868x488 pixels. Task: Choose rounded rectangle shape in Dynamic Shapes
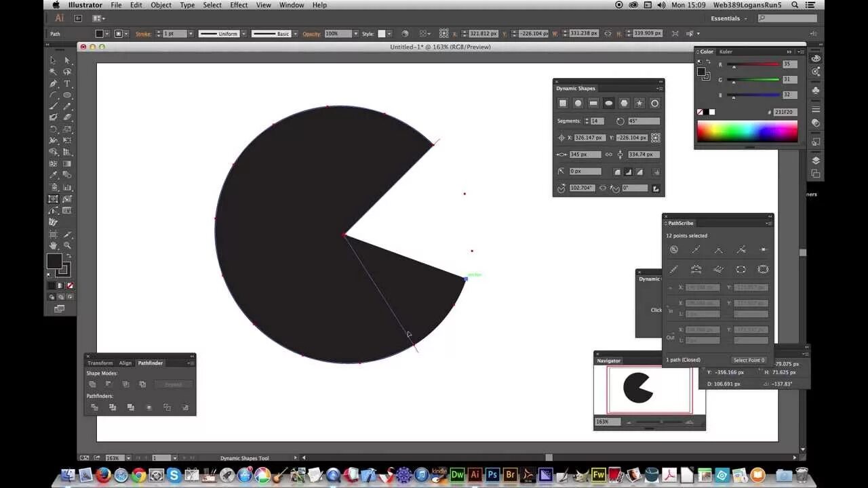pyautogui.click(x=593, y=103)
